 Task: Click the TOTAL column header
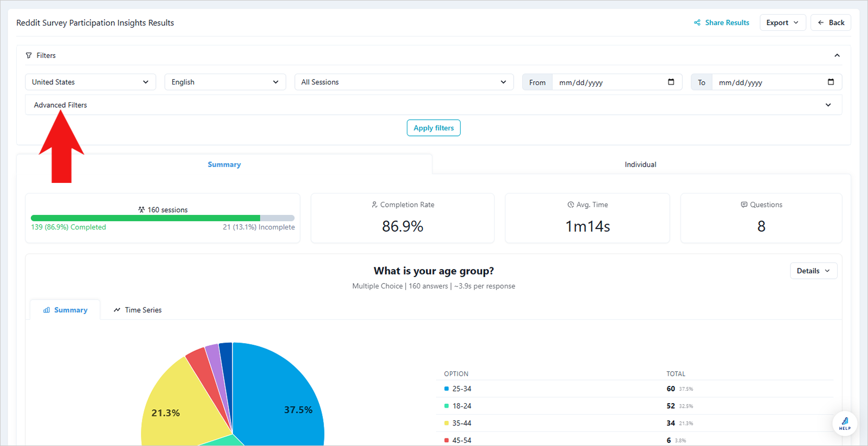pyautogui.click(x=676, y=374)
